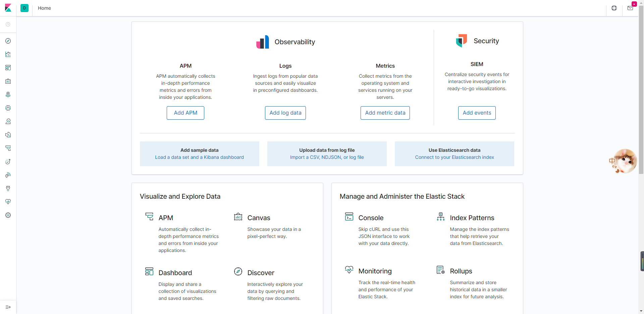The height and width of the screenshot is (314, 644).
Task: Open the space selector labeled D
Action: pos(24,8)
